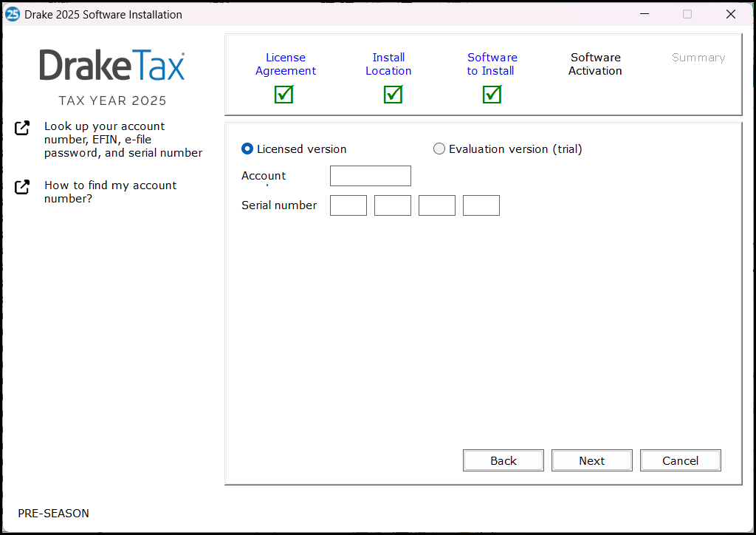Open the How to find my account number link

point(110,191)
